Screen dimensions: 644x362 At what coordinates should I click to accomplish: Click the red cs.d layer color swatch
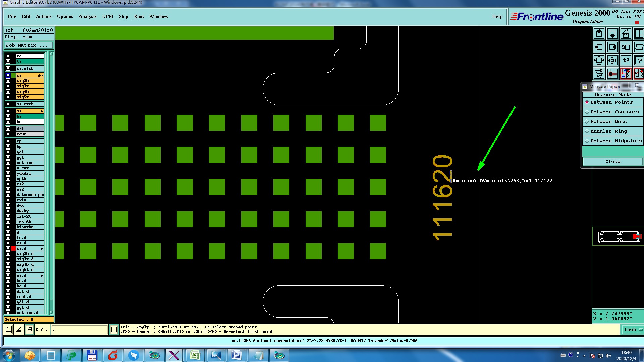13,249
